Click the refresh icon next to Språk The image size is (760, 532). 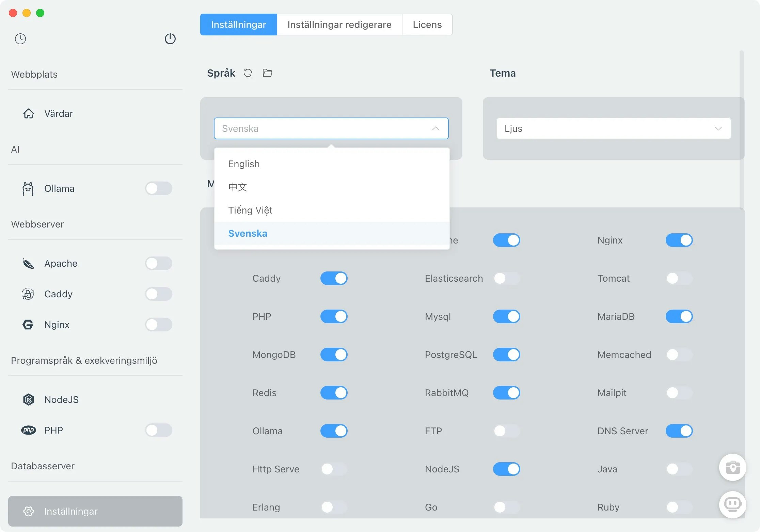click(x=248, y=73)
